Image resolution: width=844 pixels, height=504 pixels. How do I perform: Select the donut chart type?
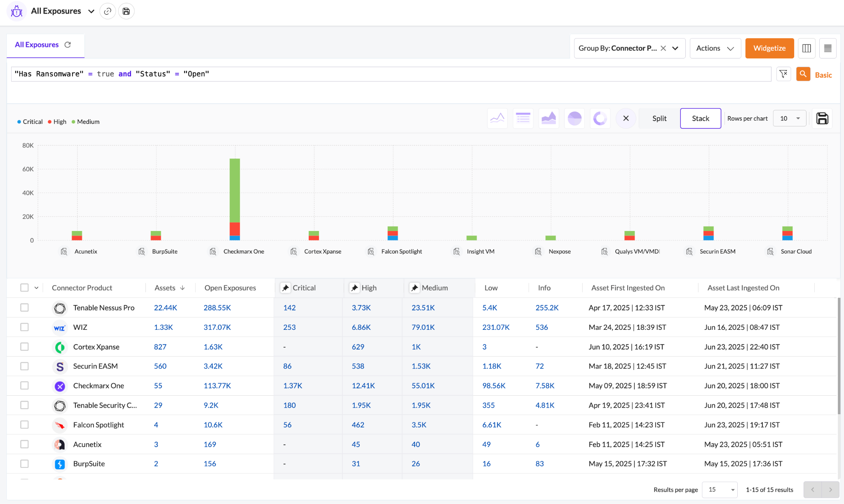point(600,119)
